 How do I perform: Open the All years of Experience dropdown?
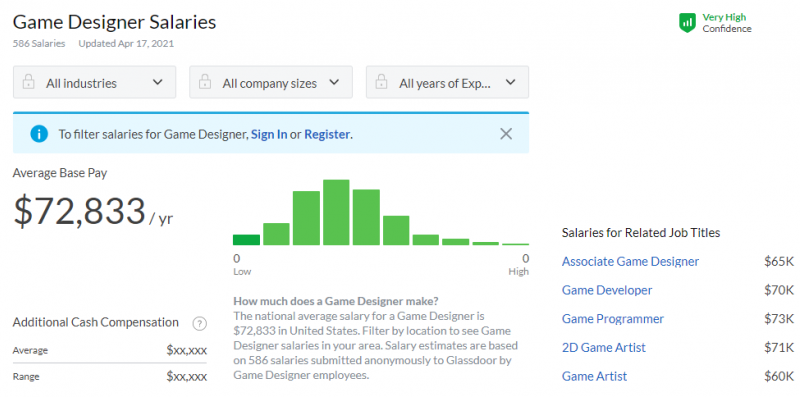(447, 82)
